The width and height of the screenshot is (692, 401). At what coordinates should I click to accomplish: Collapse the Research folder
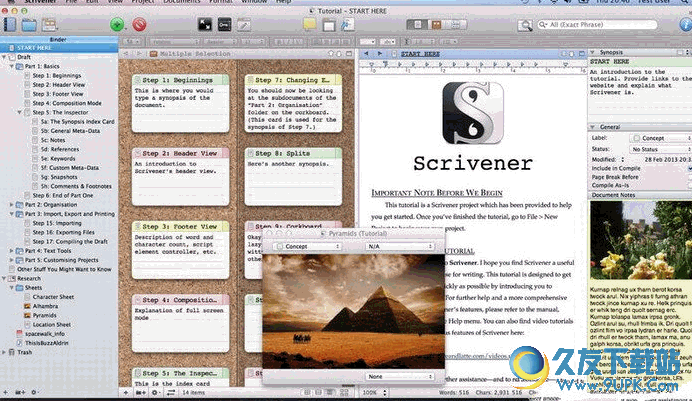(x=4, y=278)
